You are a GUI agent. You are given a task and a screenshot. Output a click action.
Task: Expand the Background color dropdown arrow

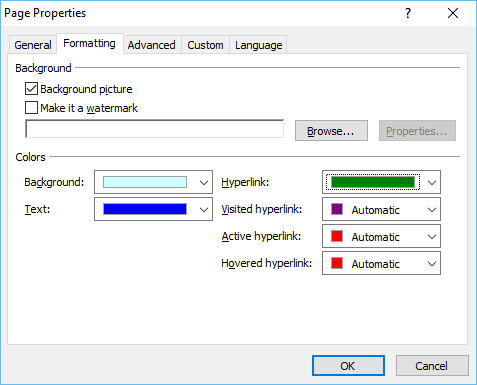click(x=204, y=182)
